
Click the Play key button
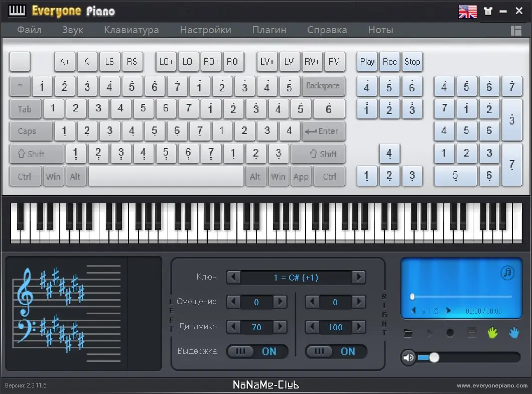tap(367, 61)
